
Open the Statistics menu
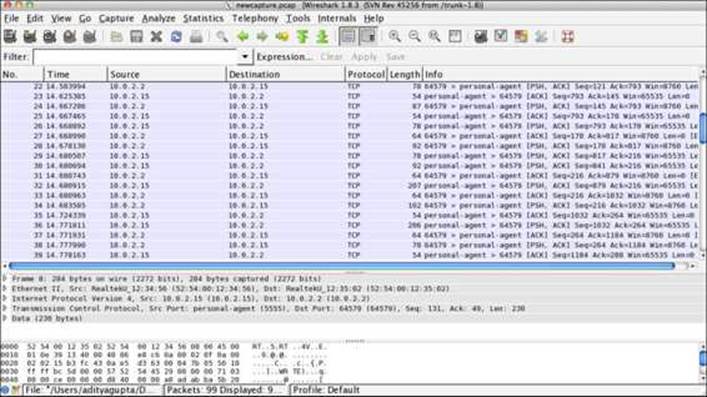coord(203,18)
